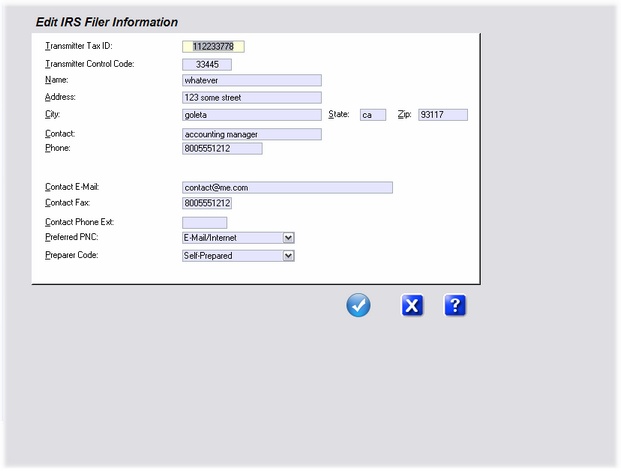Confirm changes with the blue checkmark icon
Viewport: 621px width, 471px height.
[x=358, y=305]
